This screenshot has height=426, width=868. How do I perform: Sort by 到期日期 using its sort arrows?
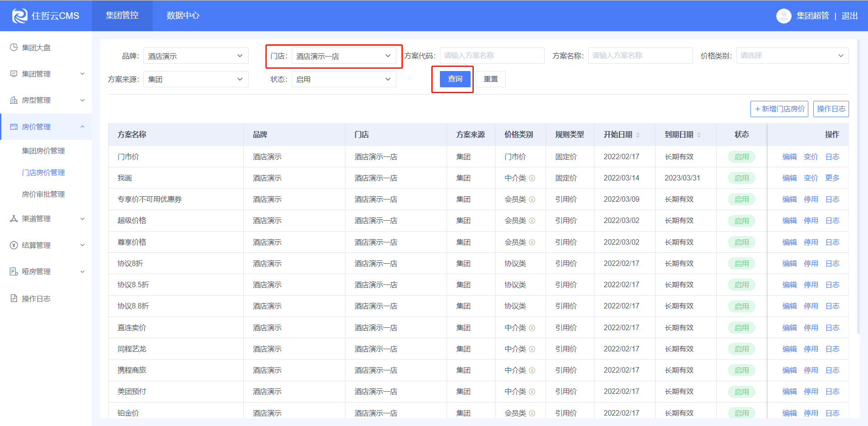[x=699, y=135]
